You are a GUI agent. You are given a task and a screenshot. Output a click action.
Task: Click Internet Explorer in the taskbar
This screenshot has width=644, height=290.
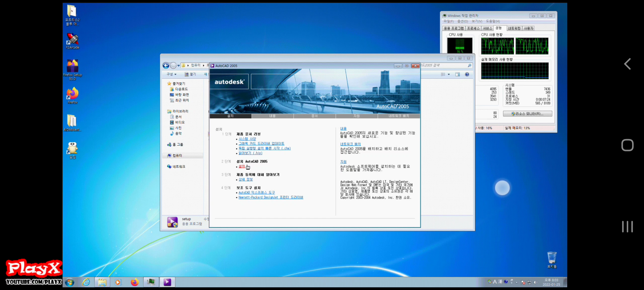pos(86,282)
